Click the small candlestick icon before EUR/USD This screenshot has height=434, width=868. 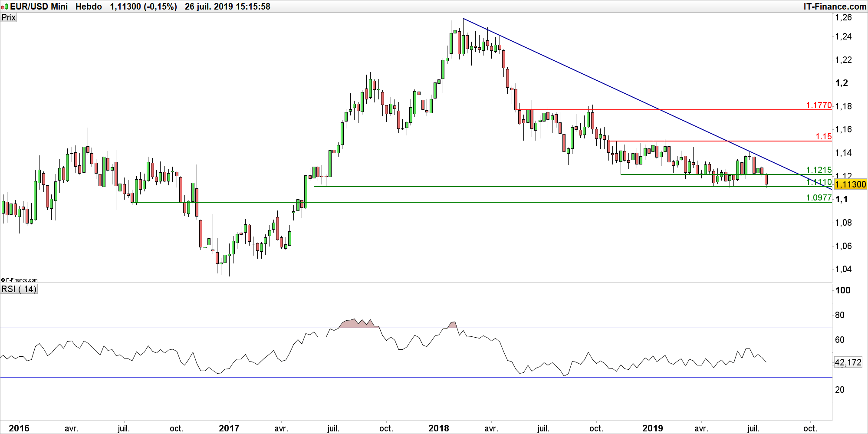coord(5,7)
